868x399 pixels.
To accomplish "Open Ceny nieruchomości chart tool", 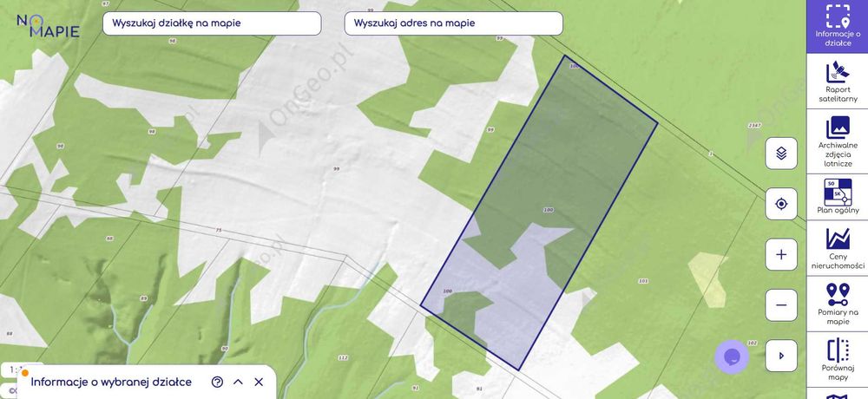I will click(837, 248).
